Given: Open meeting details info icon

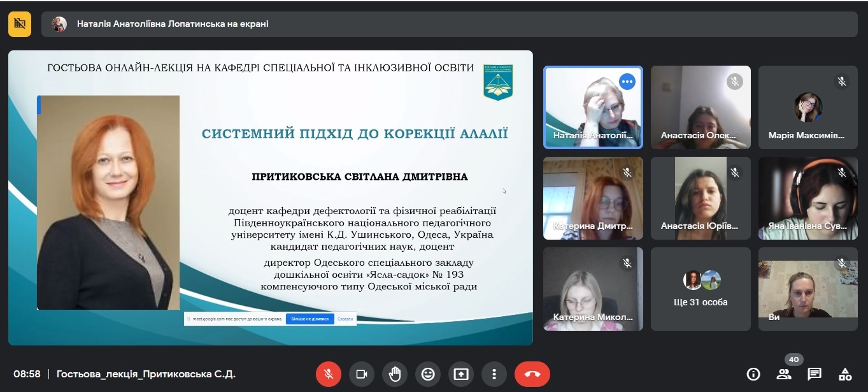Looking at the screenshot, I should 753,374.
